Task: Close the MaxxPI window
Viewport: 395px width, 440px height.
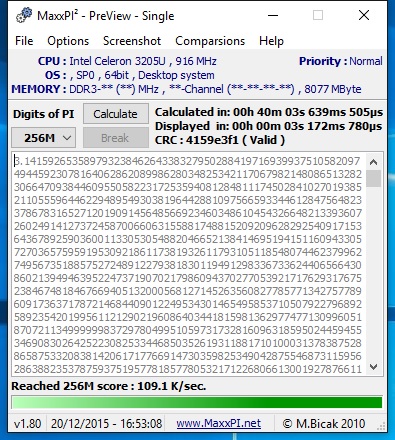Action: tap(364, 15)
